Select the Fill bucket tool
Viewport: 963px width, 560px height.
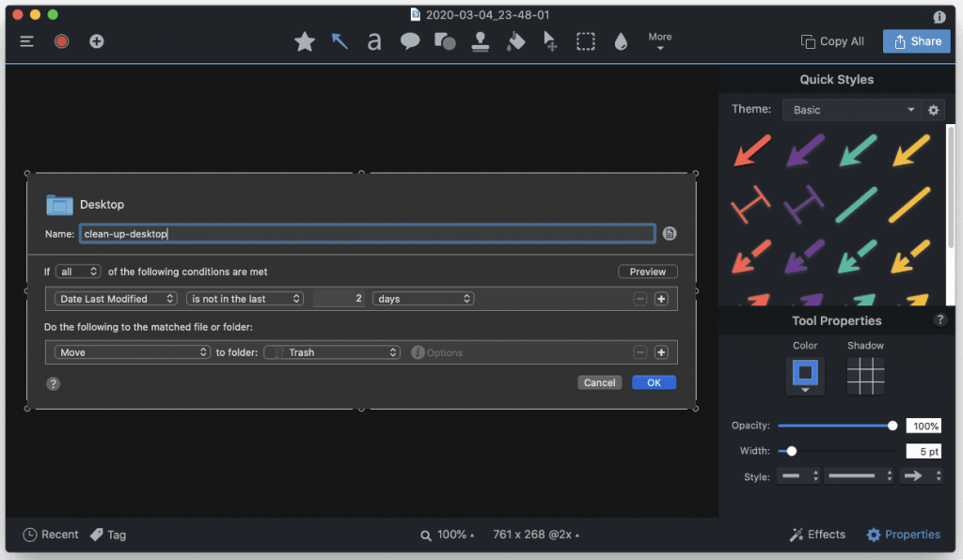[x=514, y=41]
